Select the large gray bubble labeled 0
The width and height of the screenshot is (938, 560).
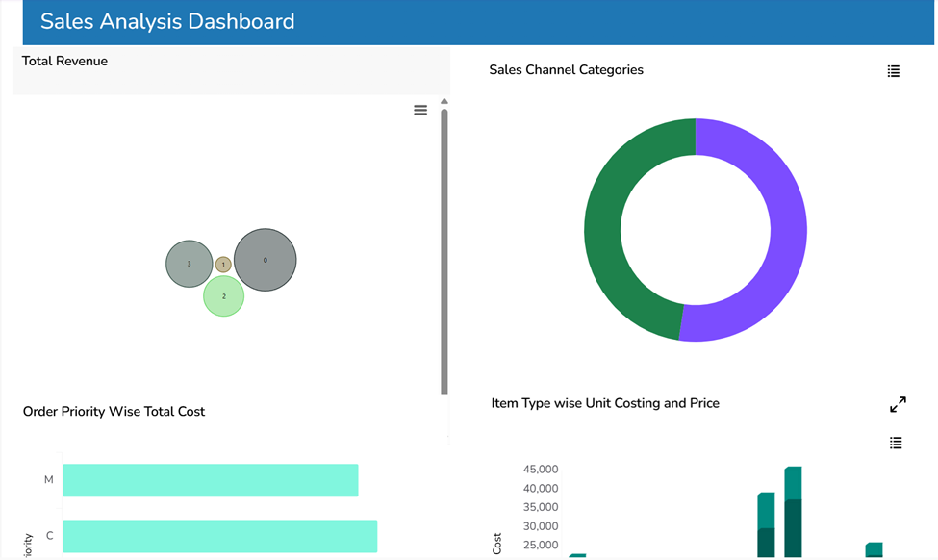pyautogui.click(x=266, y=260)
